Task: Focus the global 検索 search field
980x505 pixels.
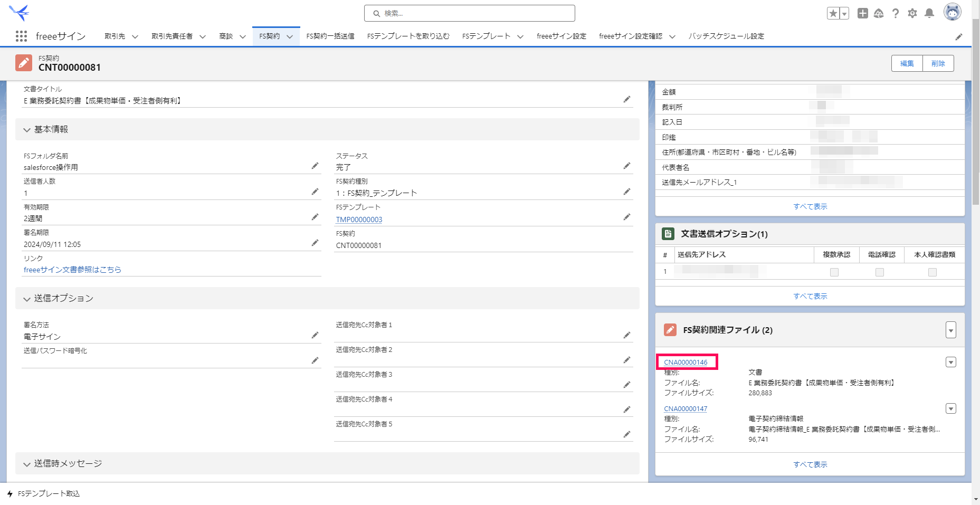Action: [x=470, y=13]
